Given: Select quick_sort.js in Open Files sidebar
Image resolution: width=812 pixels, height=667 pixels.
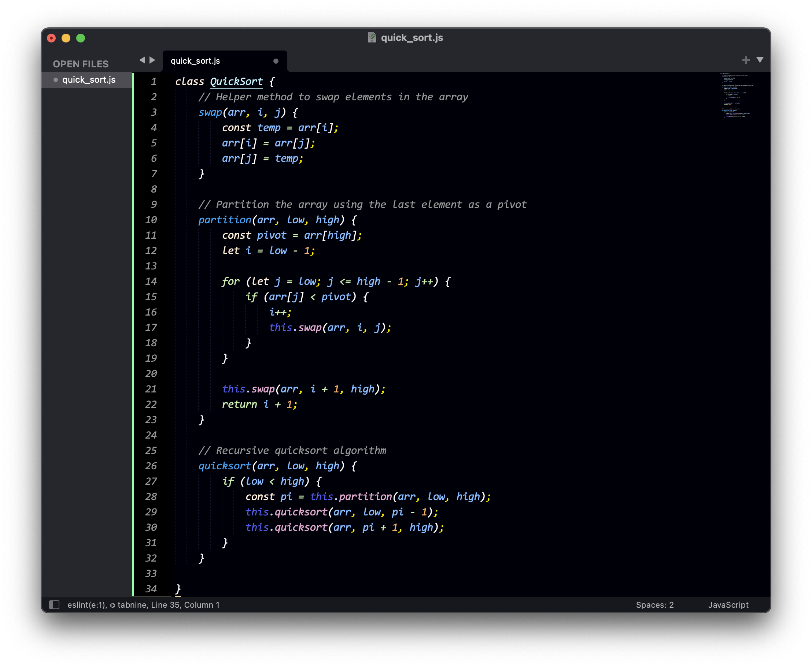Looking at the screenshot, I should tap(89, 80).
